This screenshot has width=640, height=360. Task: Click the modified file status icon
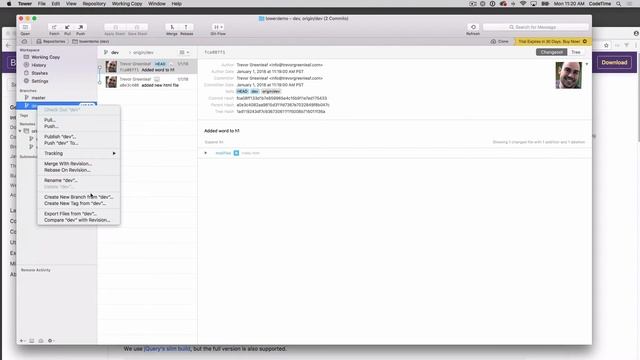(x=236, y=153)
